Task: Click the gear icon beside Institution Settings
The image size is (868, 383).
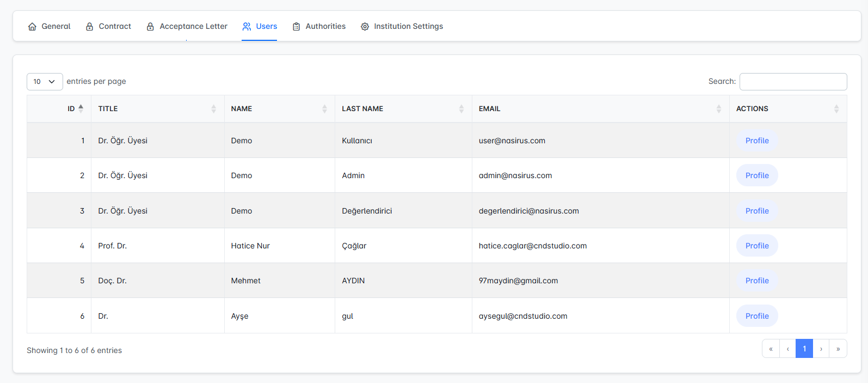Action: coord(365,27)
